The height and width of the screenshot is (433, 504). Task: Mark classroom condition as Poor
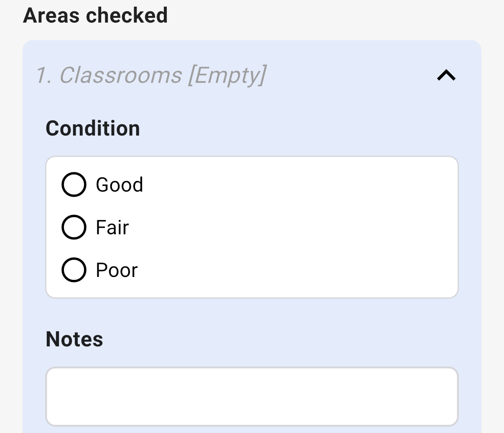[74, 270]
